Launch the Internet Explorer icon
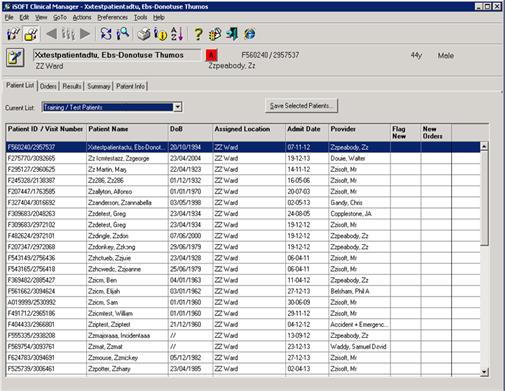Screen dimensions: 505x391 [249, 34]
